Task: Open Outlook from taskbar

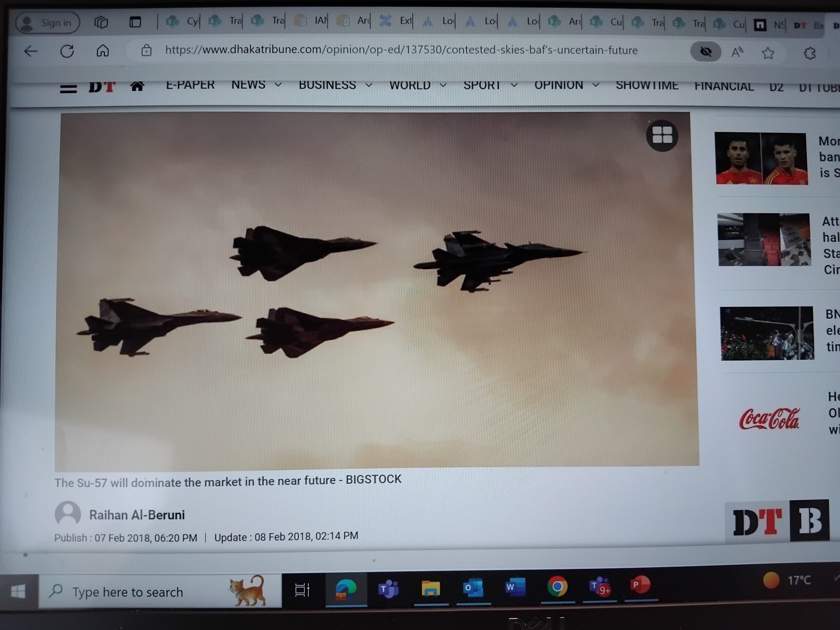Action: click(x=473, y=588)
